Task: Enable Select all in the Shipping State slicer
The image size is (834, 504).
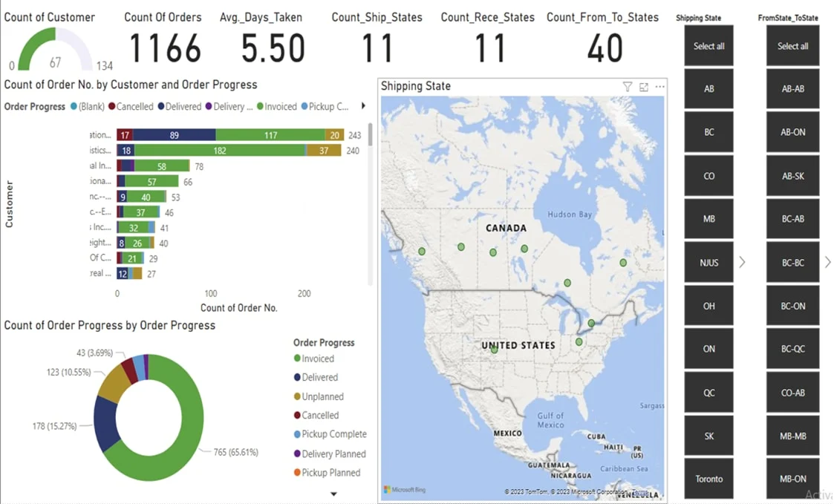Action: click(708, 45)
